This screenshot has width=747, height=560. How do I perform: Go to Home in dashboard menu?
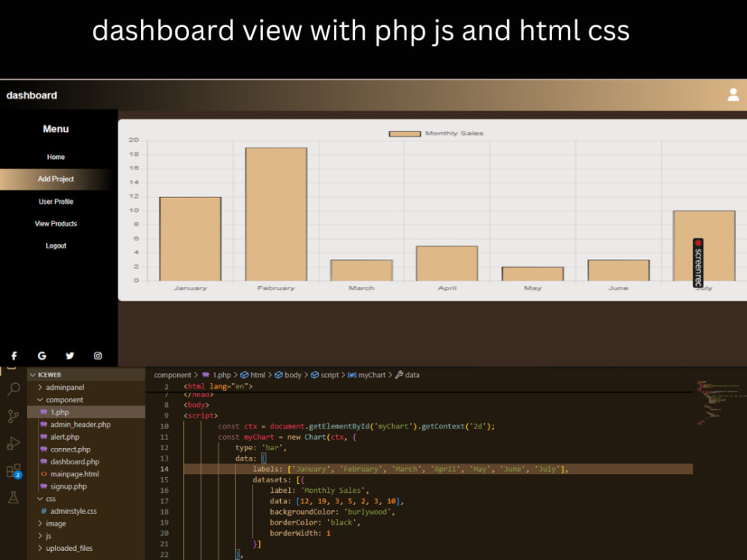pyautogui.click(x=56, y=157)
